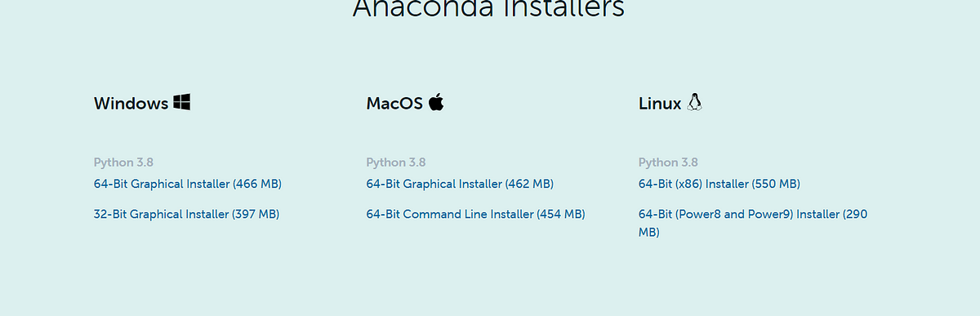Click the "(550 MB)" size in Linux x86 link

776,184
